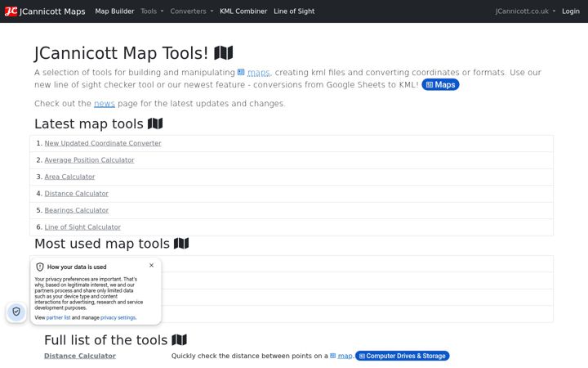
Task: Click map icon next to Most used map tools
Action: point(181,244)
